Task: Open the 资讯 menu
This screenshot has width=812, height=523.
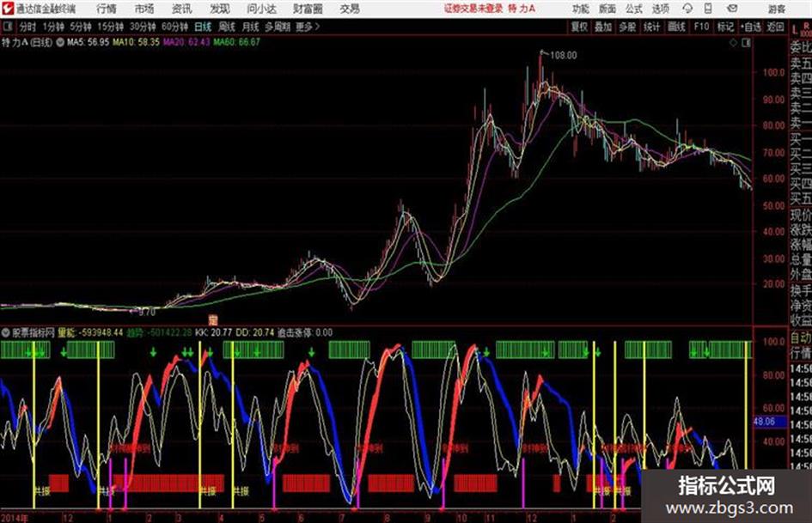Action: [182, 9]
